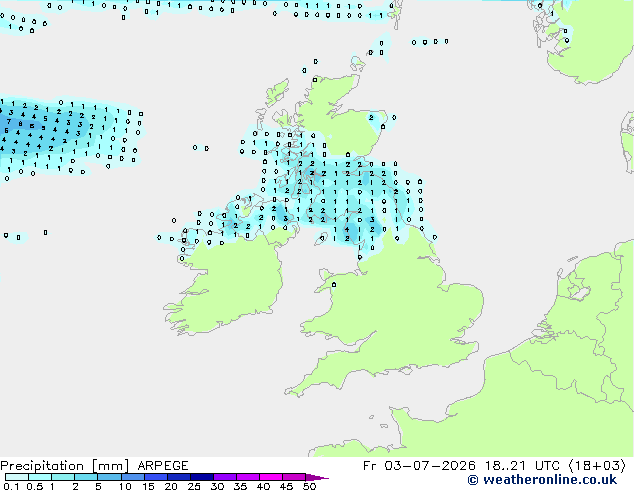The height and width of the screenshot is (490, 634).
Task: Click the ARPEGE model name label
Action: tap(163, 466)
